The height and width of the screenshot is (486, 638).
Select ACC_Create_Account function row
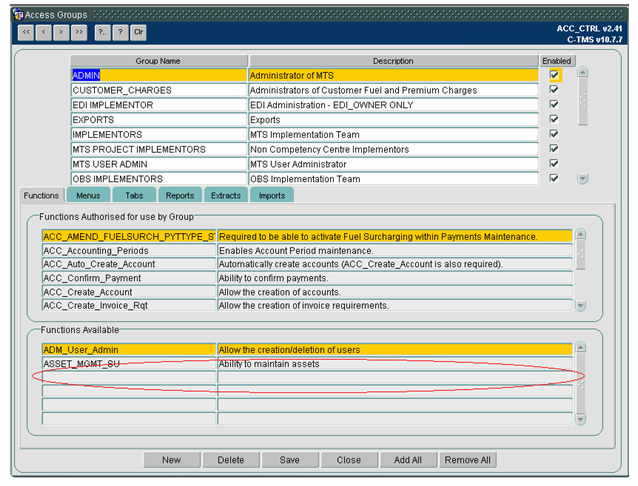tap(129, 292)
